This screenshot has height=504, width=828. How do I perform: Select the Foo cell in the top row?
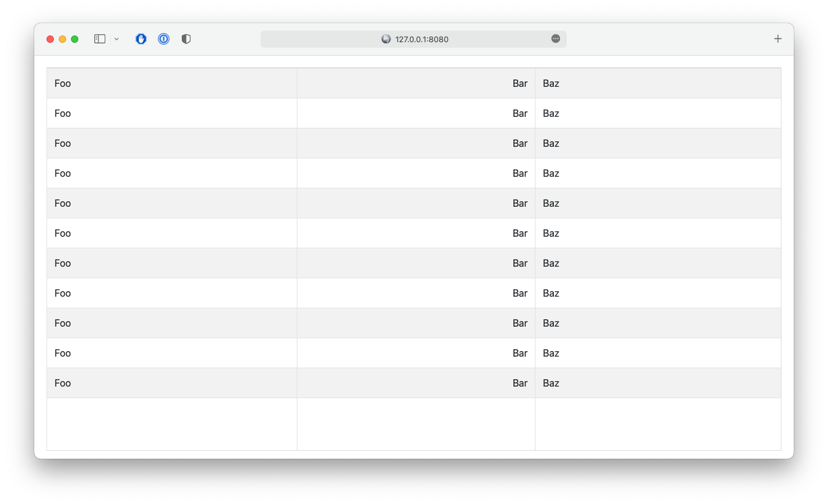(x=63, y=83)
